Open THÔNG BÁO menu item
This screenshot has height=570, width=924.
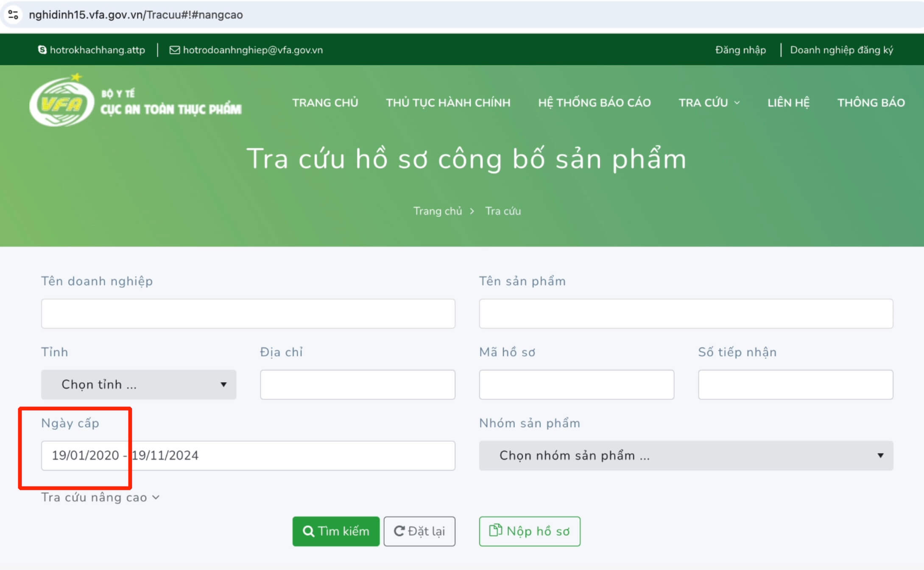(871, 103)
